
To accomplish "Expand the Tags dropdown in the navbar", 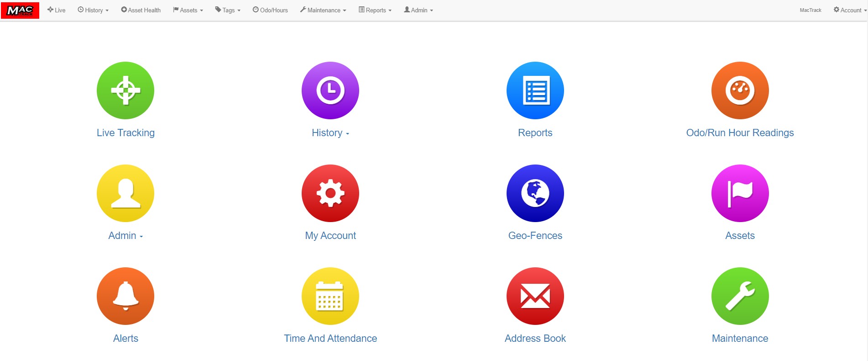I will click(x=228, y=10).
